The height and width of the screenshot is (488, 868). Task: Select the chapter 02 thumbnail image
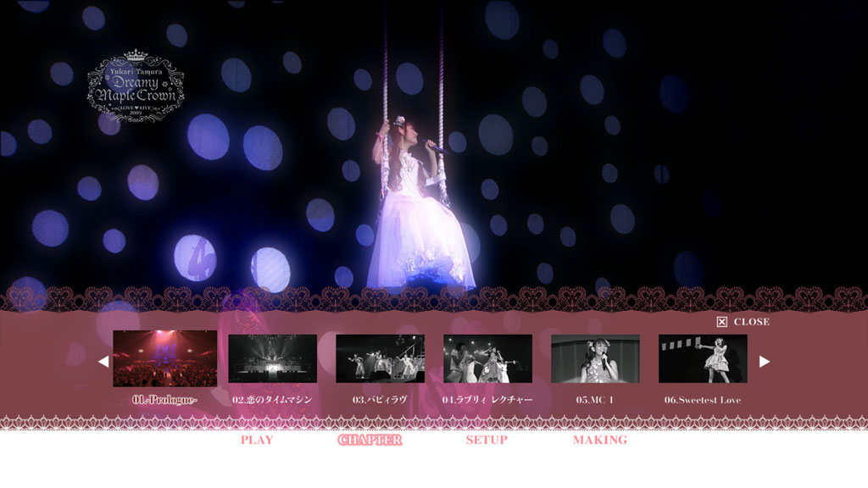click(272, 358)
